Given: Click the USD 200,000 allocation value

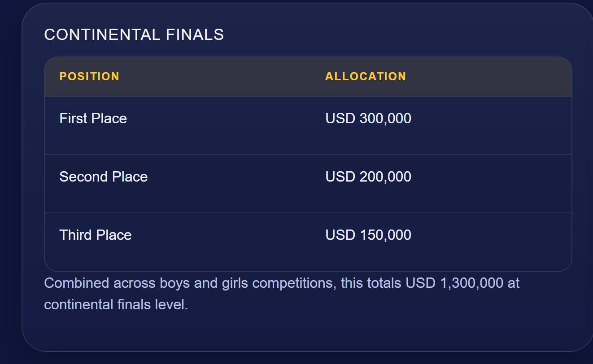Looking at the screenshot, I should pyautogui.click(x=368, y=177).
